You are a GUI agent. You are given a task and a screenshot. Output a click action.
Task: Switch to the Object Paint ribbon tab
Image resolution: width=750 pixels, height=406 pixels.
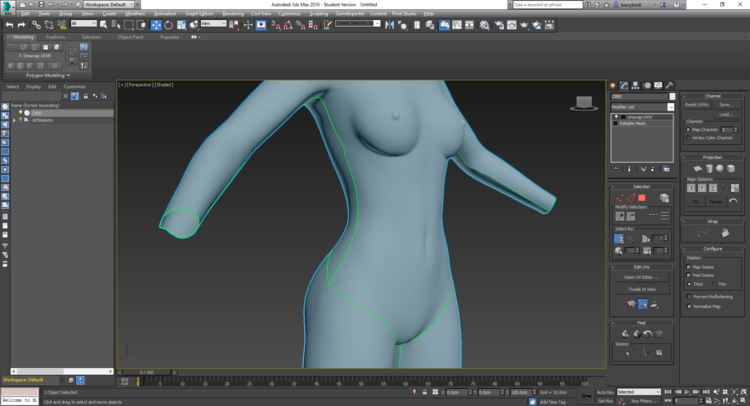coord(131,37)
